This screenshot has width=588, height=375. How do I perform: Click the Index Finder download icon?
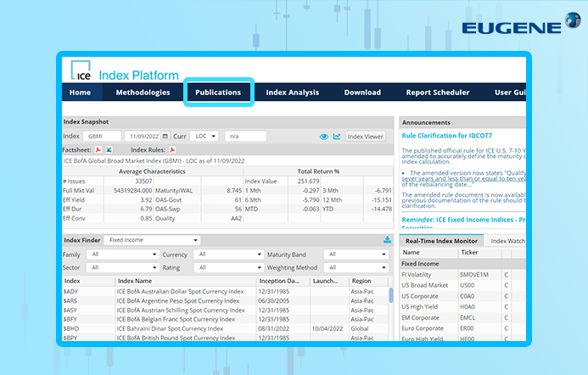(x=388, y=239)
